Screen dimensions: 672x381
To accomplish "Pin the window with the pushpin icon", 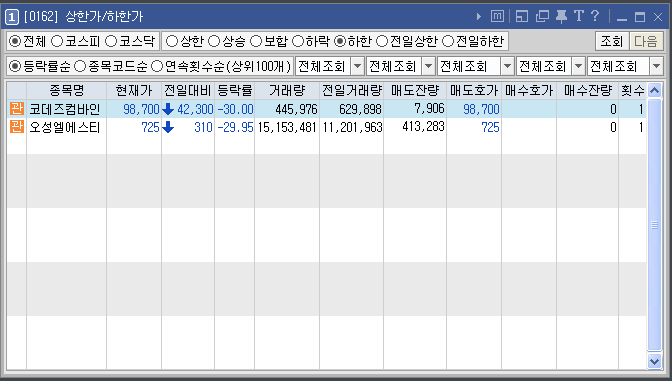I will tap(561, 16).
